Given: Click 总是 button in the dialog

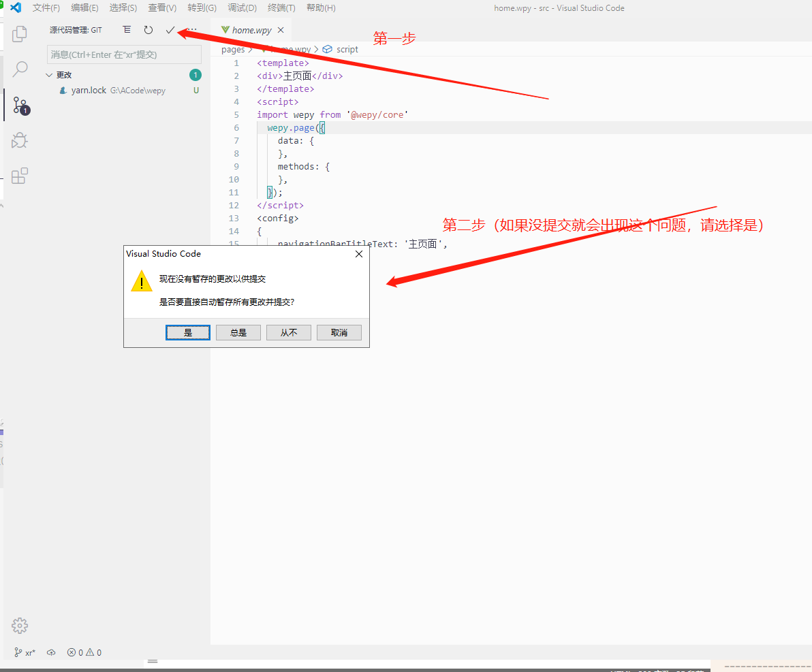Looking at the screenshot, I should point(238,332).
